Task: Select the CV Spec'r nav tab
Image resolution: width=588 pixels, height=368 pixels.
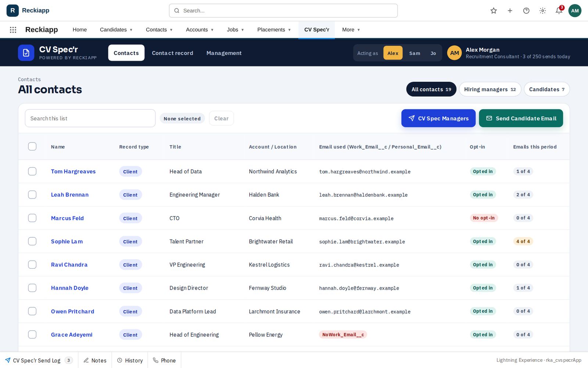Action: tap(316, 30)
